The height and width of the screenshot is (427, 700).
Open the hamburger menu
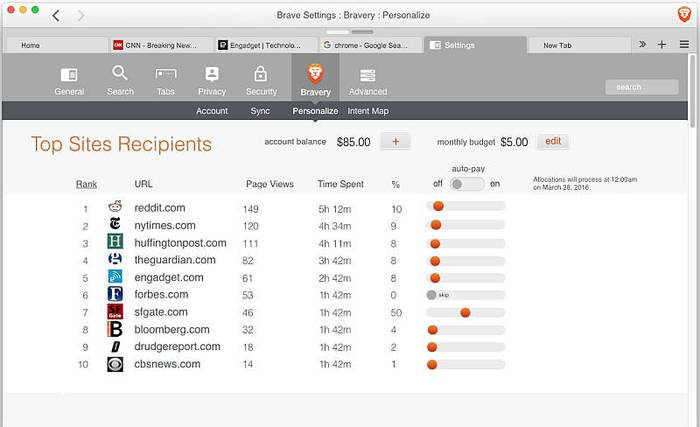684,44
